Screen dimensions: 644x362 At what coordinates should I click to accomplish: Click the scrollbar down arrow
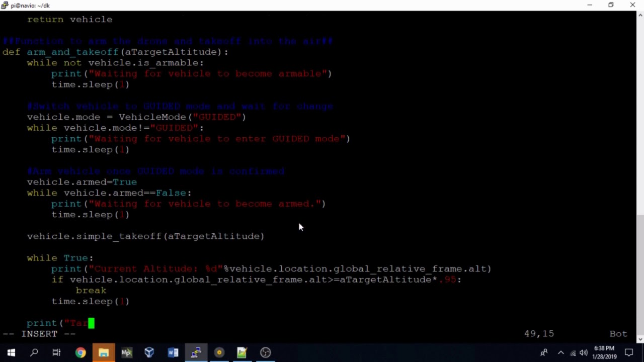(x=640, y=339)
